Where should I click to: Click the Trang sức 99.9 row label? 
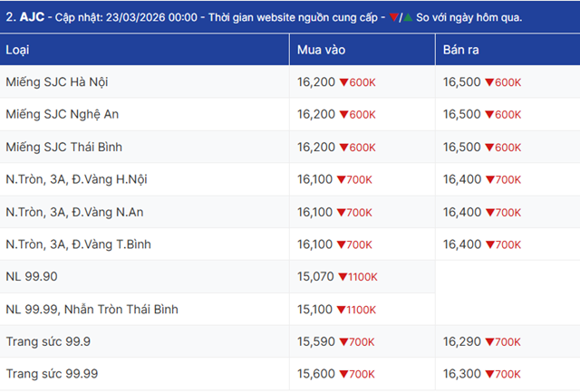coord(47,342)
